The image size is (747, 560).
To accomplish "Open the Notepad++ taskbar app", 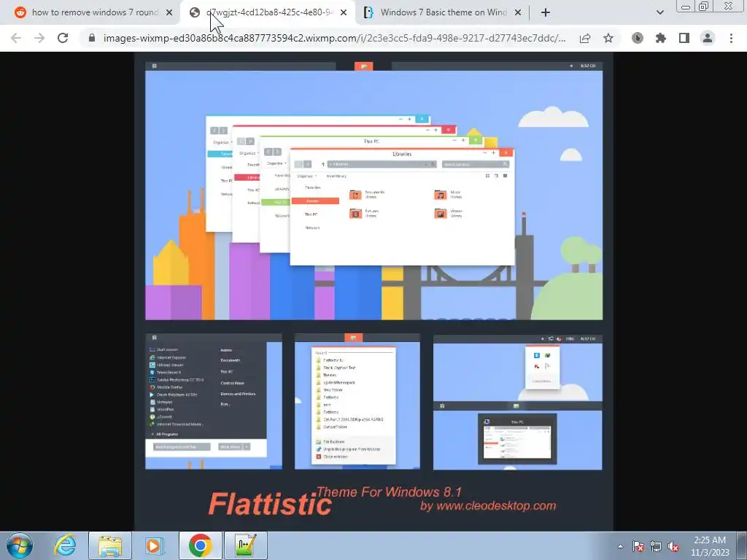I will (x=246, y=545).
